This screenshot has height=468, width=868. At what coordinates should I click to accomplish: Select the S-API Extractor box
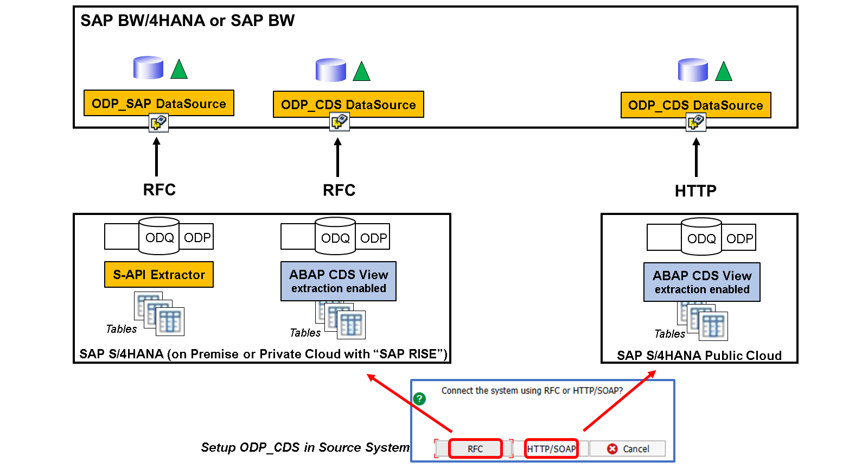[x=159, y=275]
